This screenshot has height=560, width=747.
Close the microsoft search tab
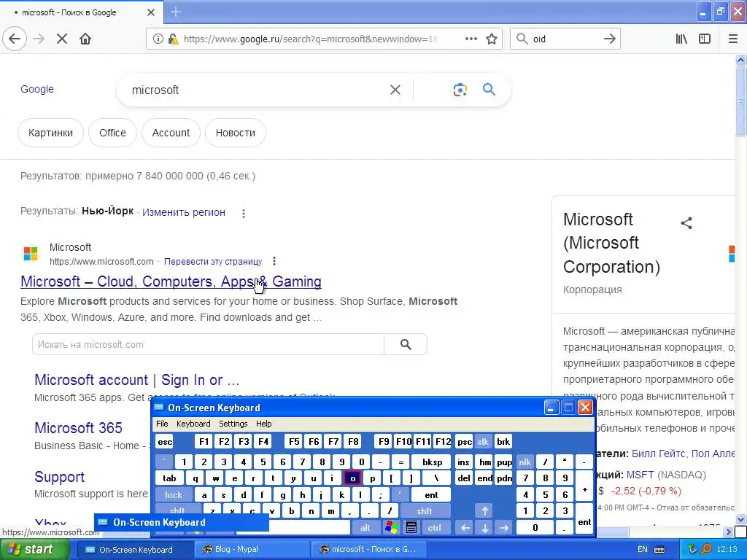pyautogui.click(x=150, y=12)
